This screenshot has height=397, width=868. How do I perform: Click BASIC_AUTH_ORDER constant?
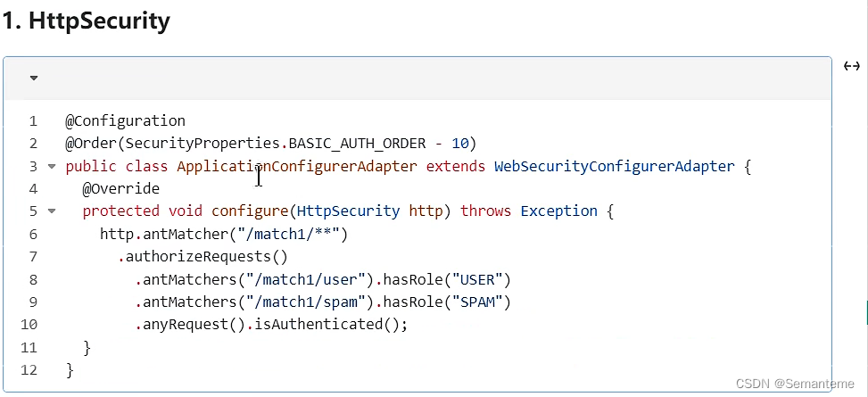pos(357,144)
